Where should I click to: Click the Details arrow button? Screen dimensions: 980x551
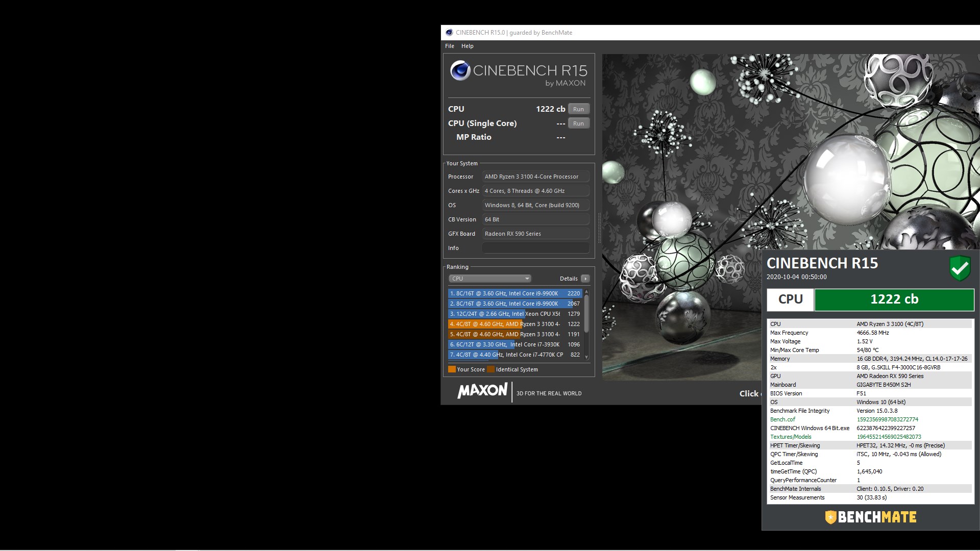pyautogui.click(x=585, y=279)
